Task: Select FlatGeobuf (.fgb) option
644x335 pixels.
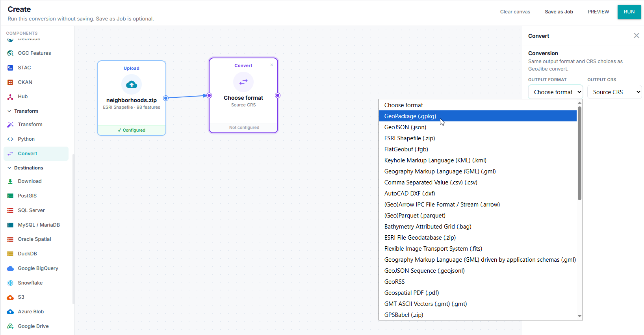Action: (477, 149)
